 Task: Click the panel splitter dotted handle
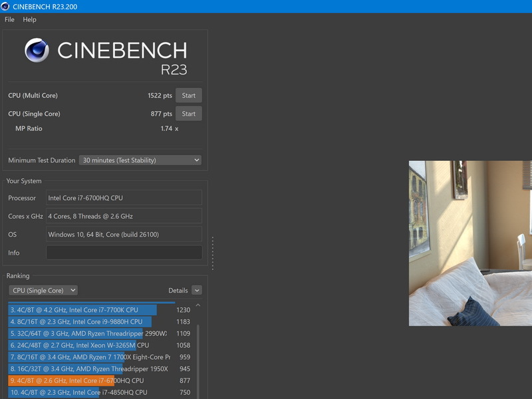(x=213, y=253)
